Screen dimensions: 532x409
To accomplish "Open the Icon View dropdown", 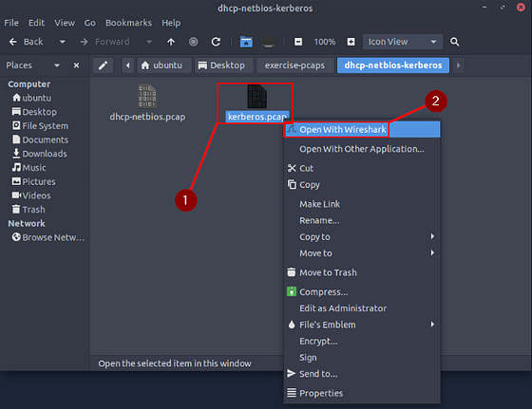I will [403, 42].
